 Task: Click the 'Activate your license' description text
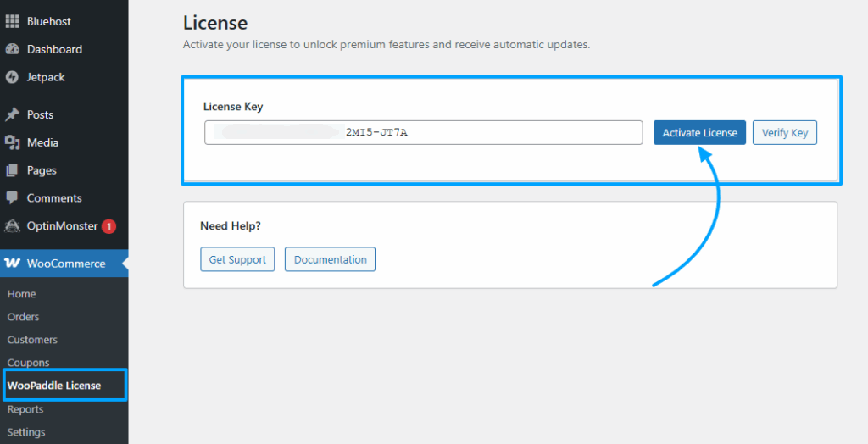pos(387,45)
